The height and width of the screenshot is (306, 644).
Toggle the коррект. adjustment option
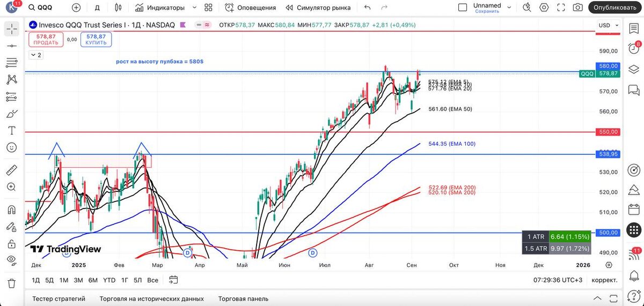point(604,280)
